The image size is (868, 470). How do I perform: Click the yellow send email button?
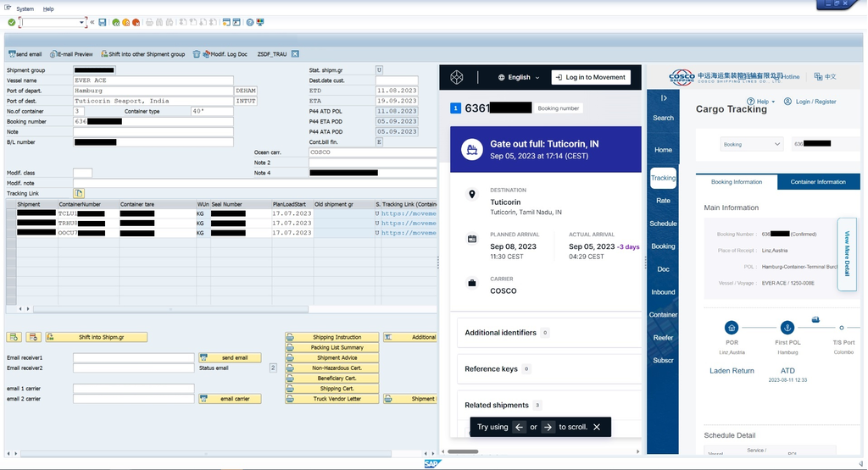(x=230, y=357)
